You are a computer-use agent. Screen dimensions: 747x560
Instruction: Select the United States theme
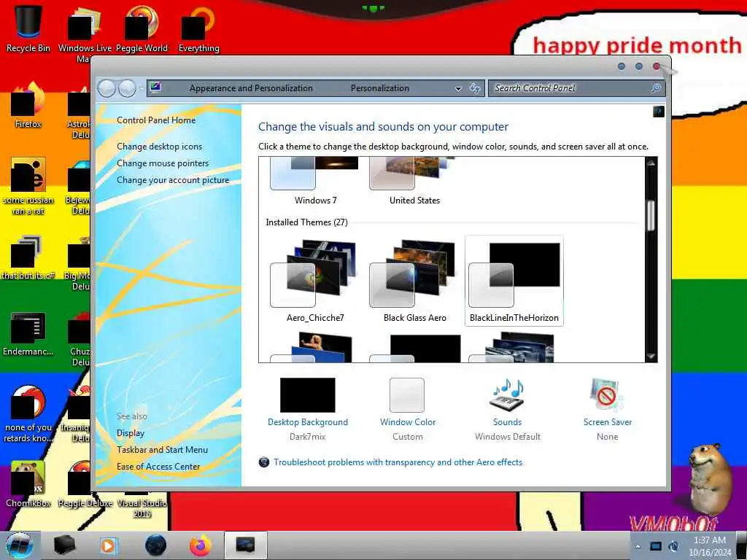(414, 182)
